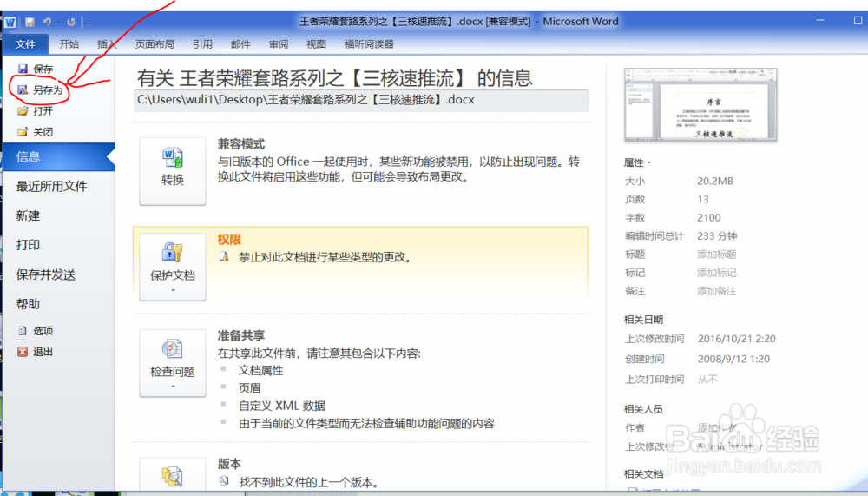The height and width of the screenshot is (496, 868).
Task: Click the Save icon in quick access toolbar
Action: pos(30,23)
